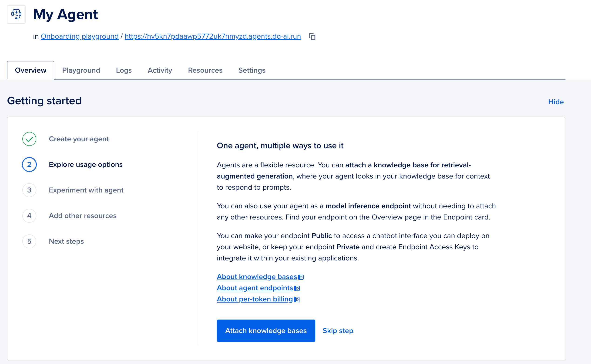Viewport: 591px width, 364px height.
Task: Open the Settings tab
Action: click(252, 70)
